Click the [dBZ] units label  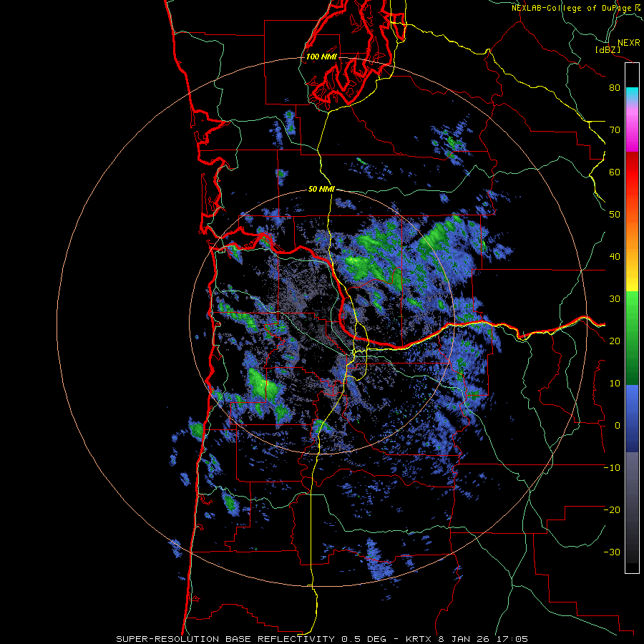(608, 49)
